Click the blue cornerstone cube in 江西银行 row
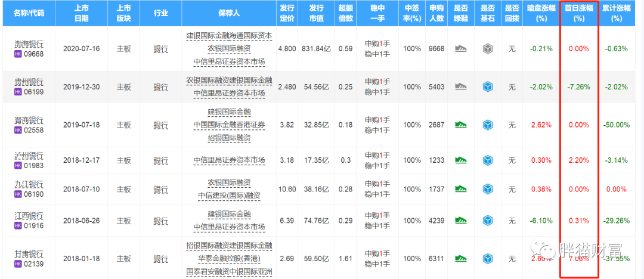644x279 pixels. pyautogui.click(x=487, y=221)
